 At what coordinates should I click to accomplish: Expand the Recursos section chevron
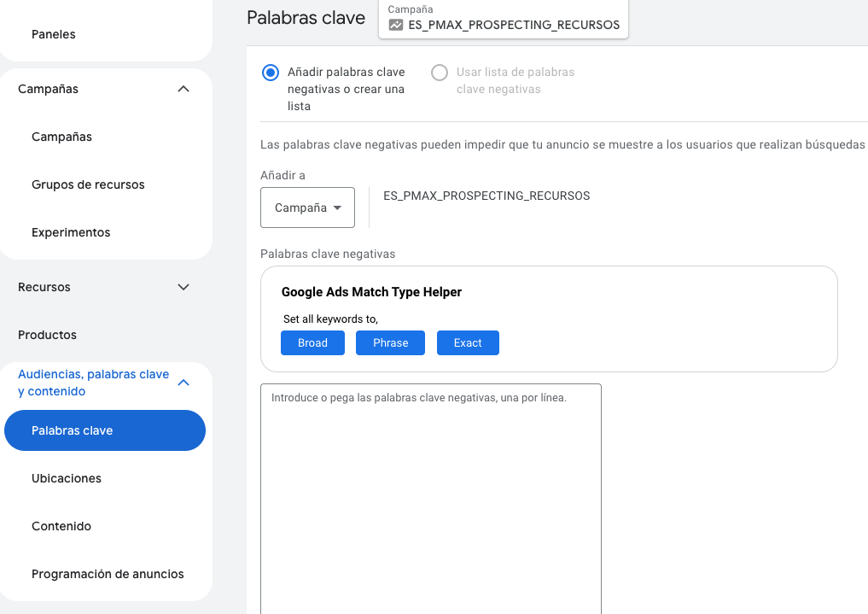pos(183,287)
